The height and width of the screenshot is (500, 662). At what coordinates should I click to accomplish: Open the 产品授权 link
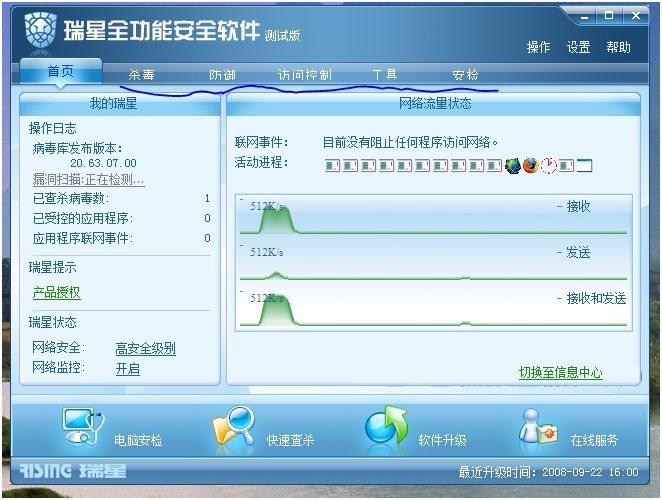pyautogui.click(x=57, y=292)
